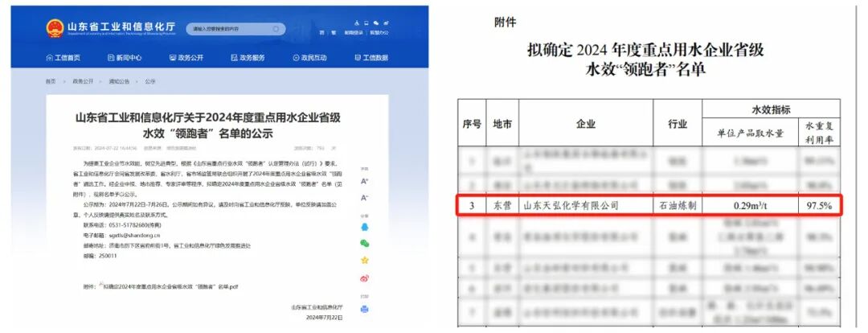
Task: Open accessibility mode wheelchair icon in header
Action: coord(358,23)
